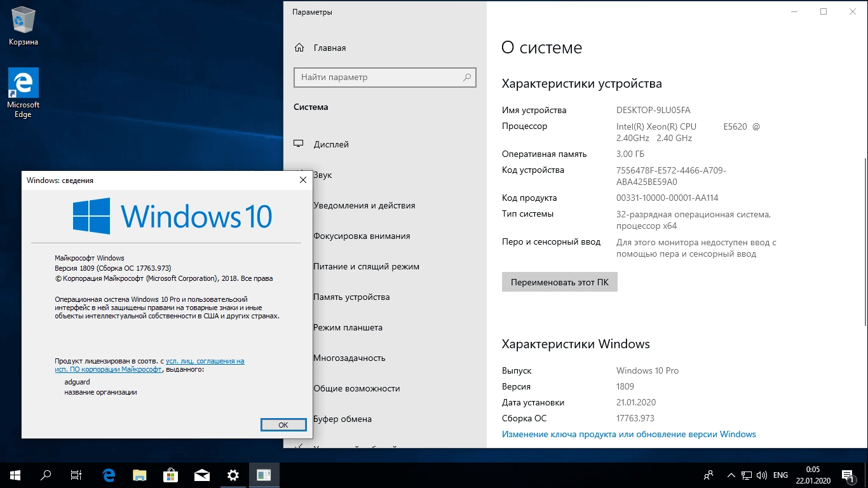Open Task View on the taskbar
Viewport: 868px width, 488px height.
tap(76, 475)
